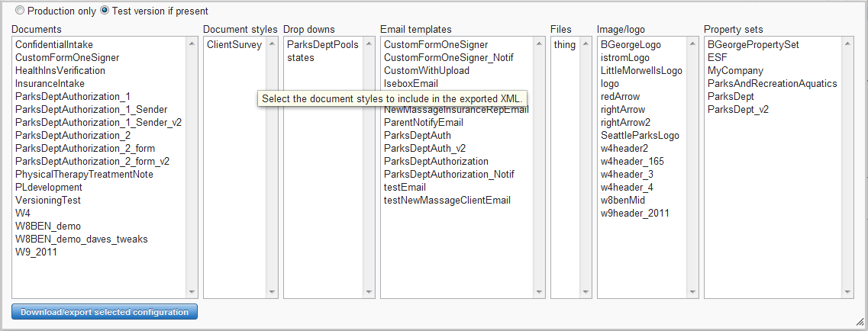Pick MyCompany property set
Screen dimensions: 868x331
pyautogui.click(x=736, y=71)
